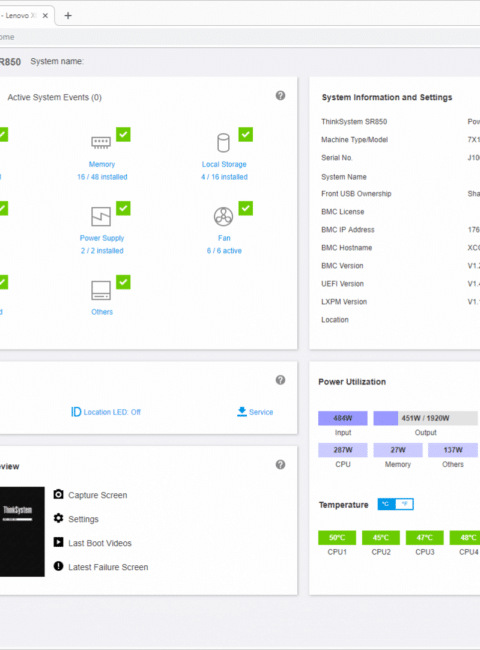Image resolution: width=480 pixels, height=650 pixels.
Task: Open the Power Supply link
Action: 102,238
